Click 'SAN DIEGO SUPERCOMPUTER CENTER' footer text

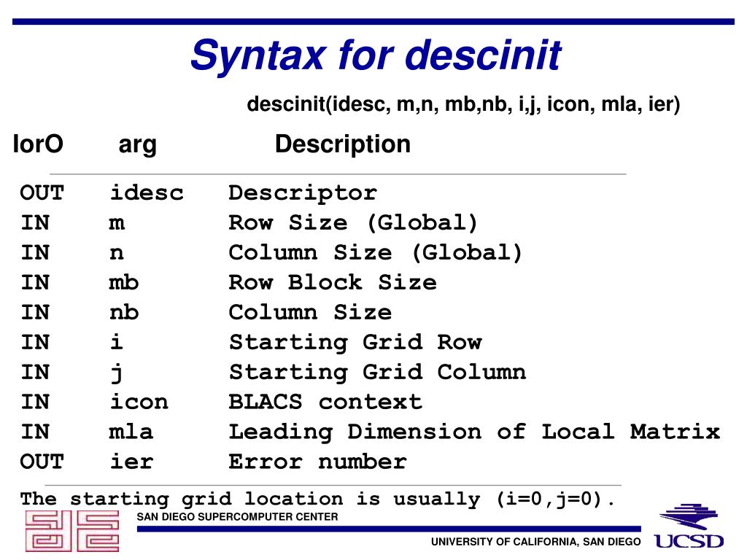[237, 517]
